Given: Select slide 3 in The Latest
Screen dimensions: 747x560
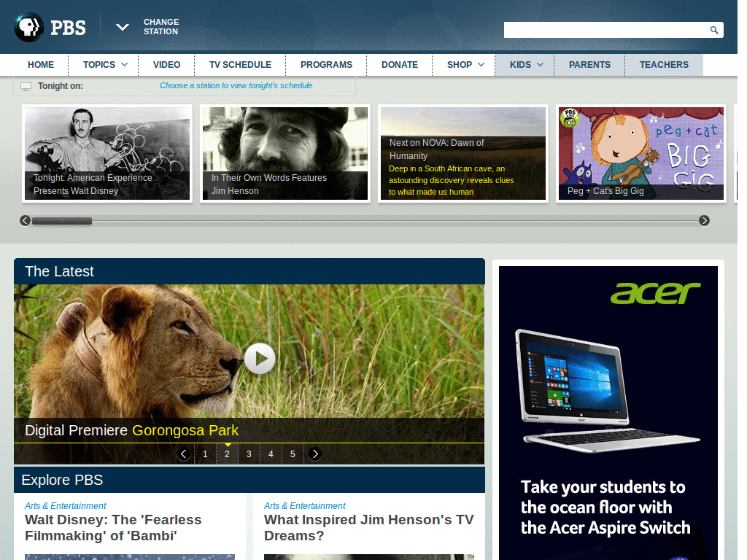Looking at the screenshot, I should pyautogui.click(x=249, y=454).
